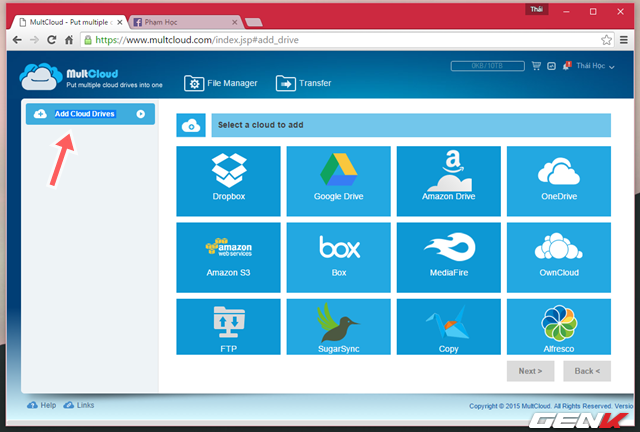Pick the Amazon Drive tile
640x432 pixels.
pos(450,181)
